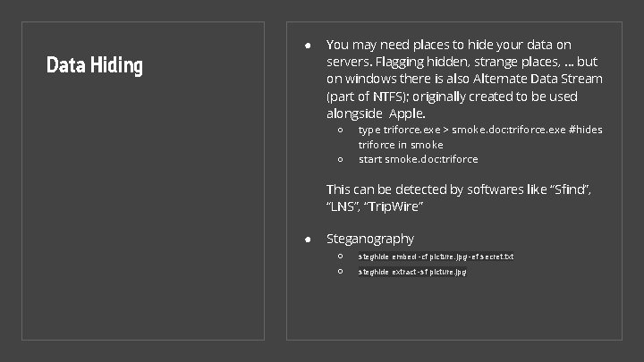Screen dimensions: 644x362
Task: Click the Steganography bullet dot
Action: click(x=308, y=240)
